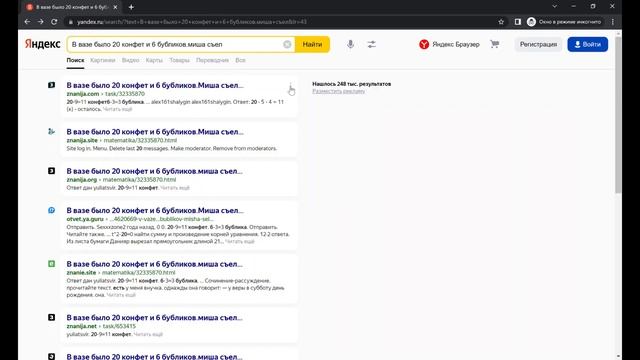Click the browser forward arrow
640x360 pixels.
tap(40, 22)
